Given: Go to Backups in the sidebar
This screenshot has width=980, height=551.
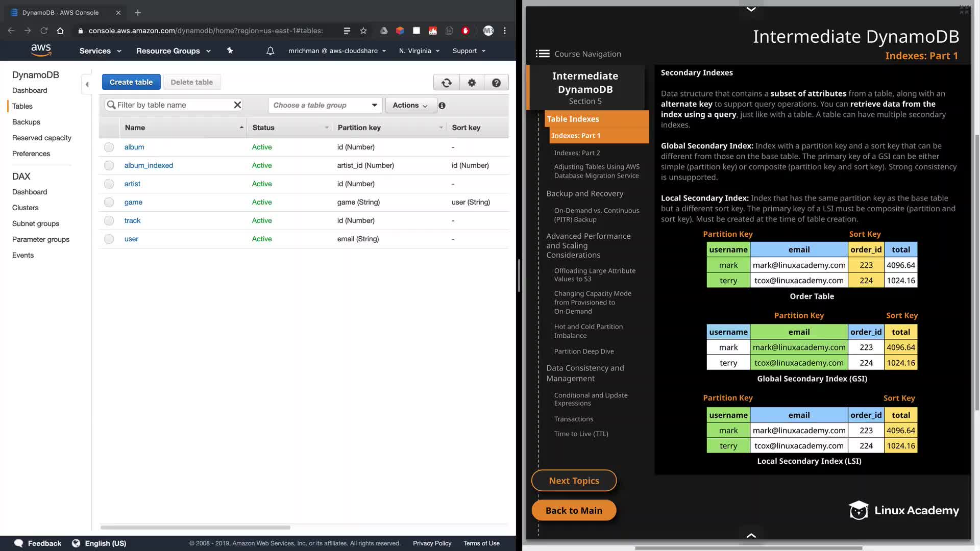Looking at the screenshot, I should pos(26,122).
